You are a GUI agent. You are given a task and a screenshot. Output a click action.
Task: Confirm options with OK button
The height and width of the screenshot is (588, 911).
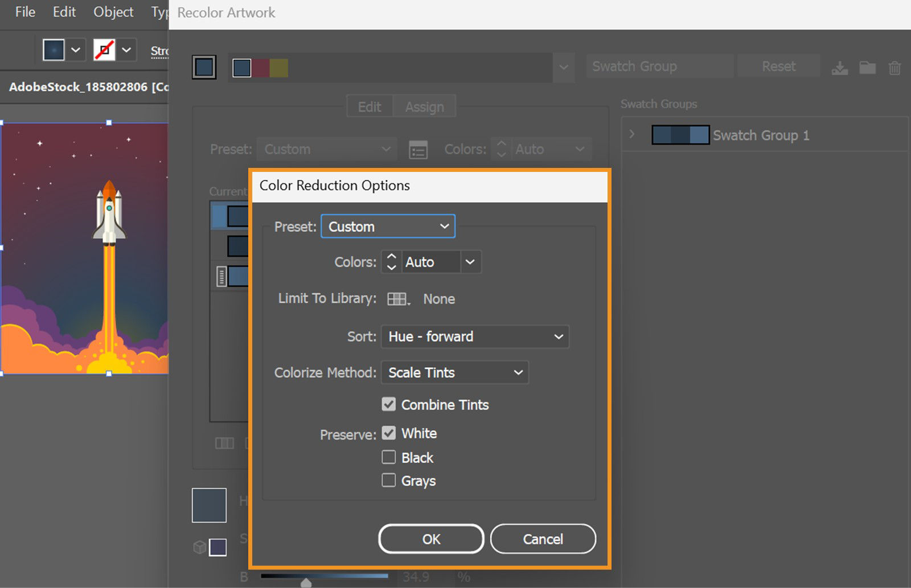[x=430, y=539]
